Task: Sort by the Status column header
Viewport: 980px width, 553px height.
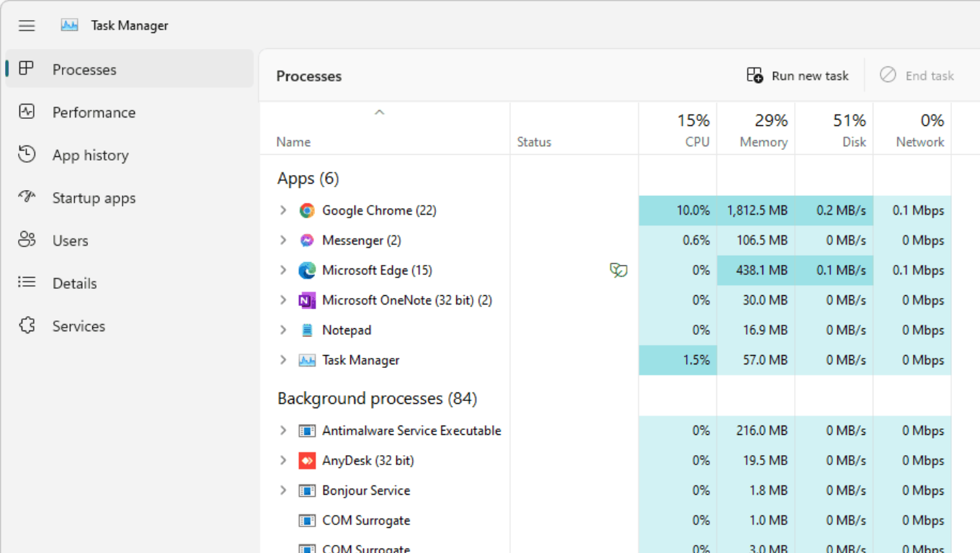Action: [x=534, y=142]
